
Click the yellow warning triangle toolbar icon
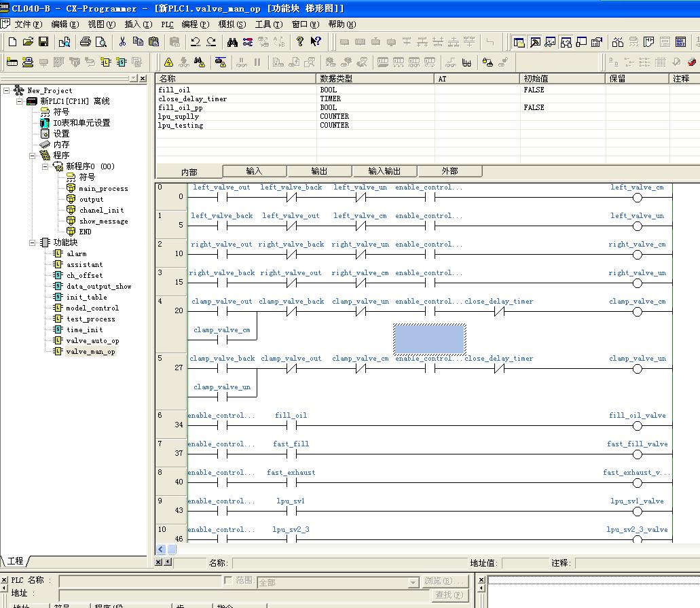169,62
